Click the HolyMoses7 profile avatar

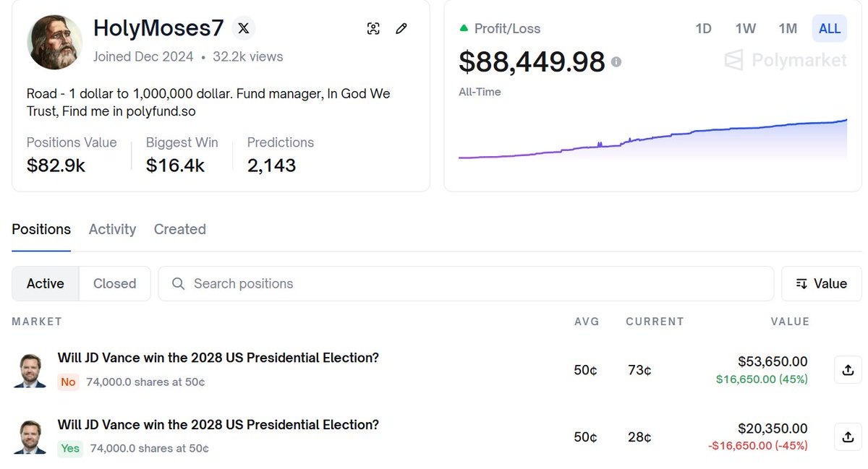coord(55,42)
